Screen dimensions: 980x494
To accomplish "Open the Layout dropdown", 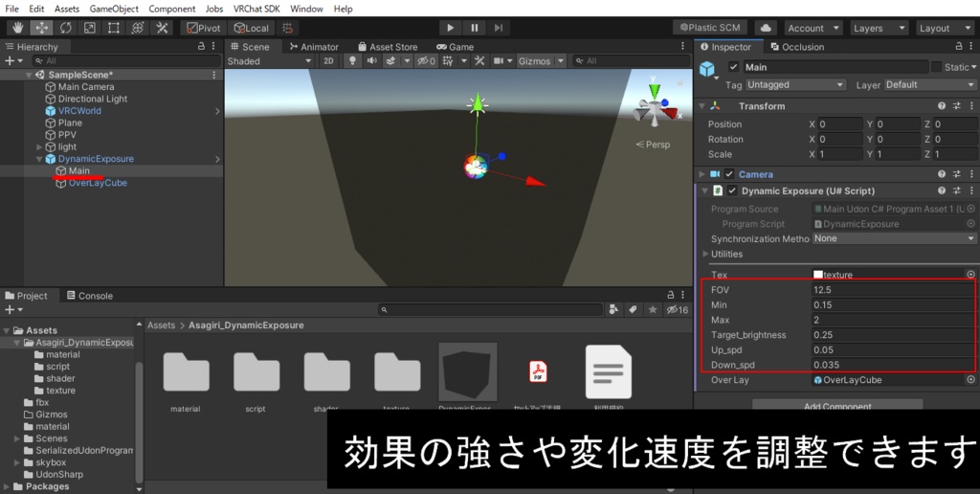I will pos(943,28).
